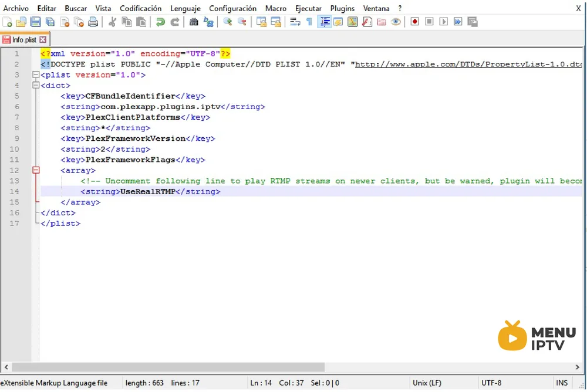Screen dimensions: 587x392
Task: Collapse the array fold on line 12
Action: tap(36, 170)
